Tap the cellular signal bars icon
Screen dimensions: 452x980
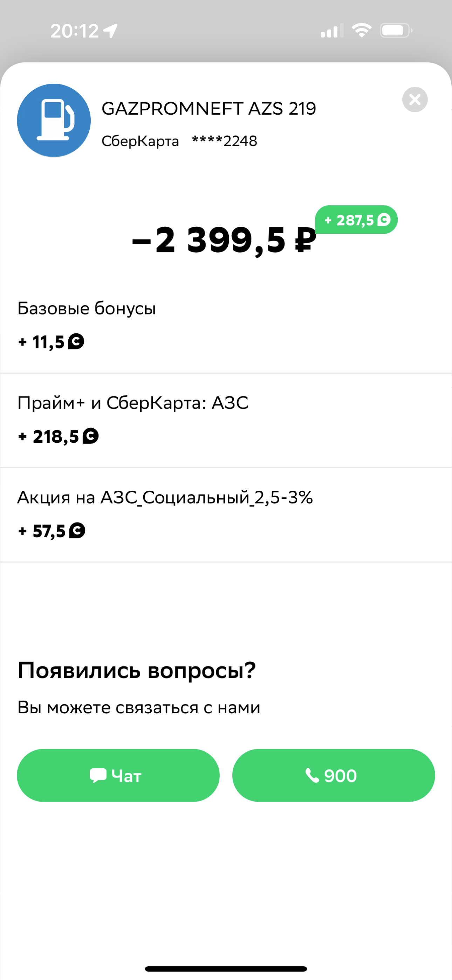click(332, 31)
